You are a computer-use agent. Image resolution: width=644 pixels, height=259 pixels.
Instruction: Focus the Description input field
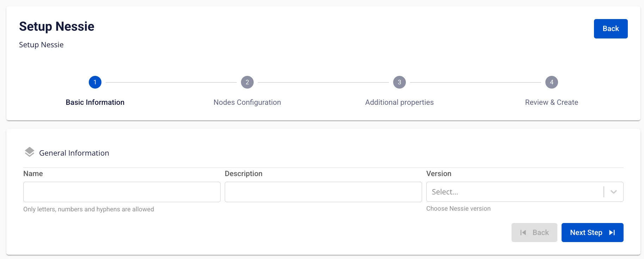[323, 192]
